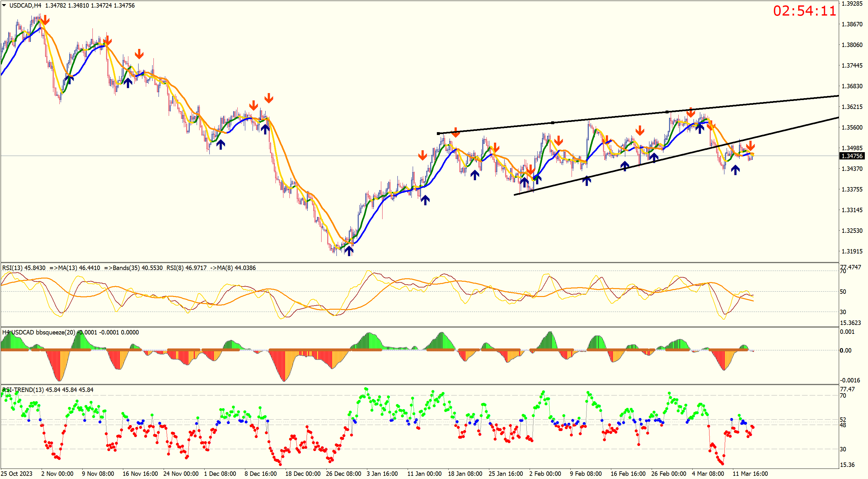Click the latest red sell arrow above the current price

tap(750, 145)
